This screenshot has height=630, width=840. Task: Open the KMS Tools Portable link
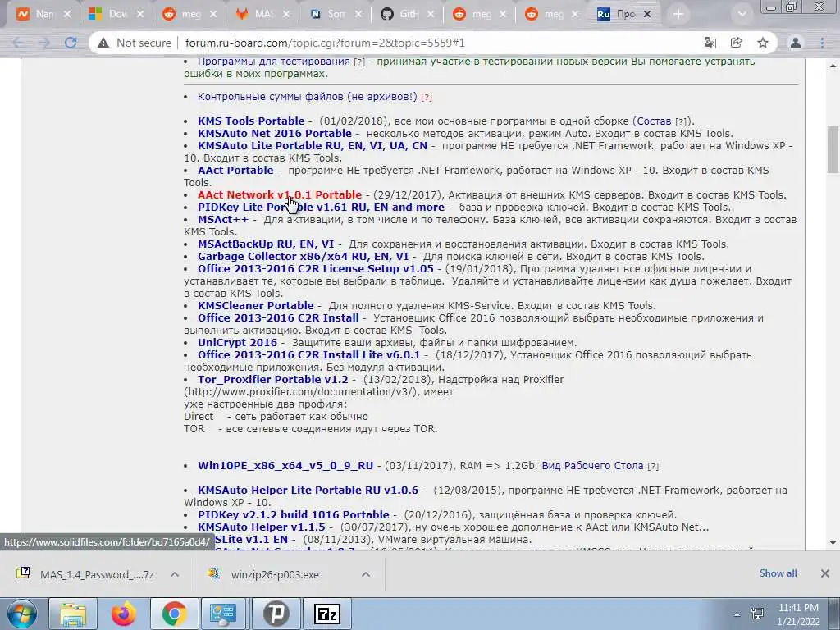pyautogui.click(x=251, y=121)
